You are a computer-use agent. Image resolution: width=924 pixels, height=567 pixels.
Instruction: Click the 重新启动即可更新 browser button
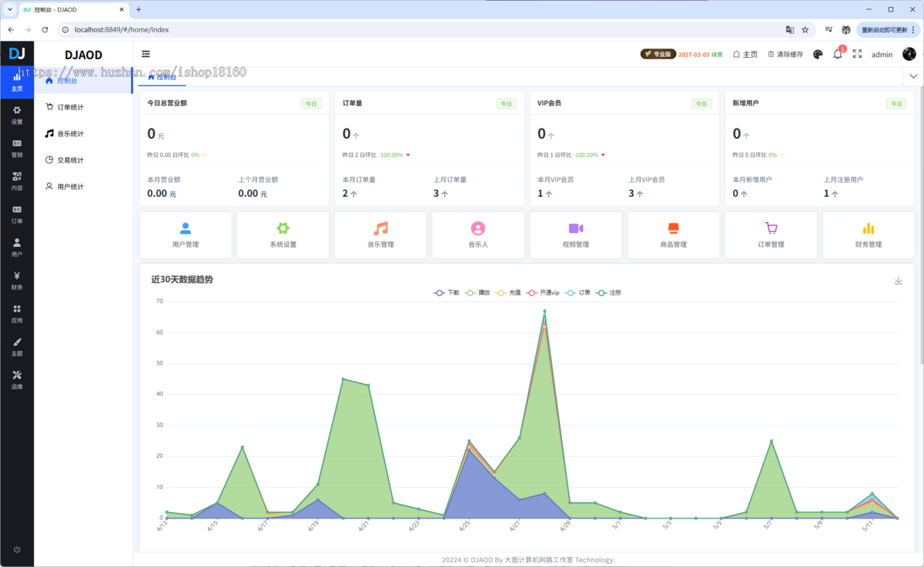(888, 29)
